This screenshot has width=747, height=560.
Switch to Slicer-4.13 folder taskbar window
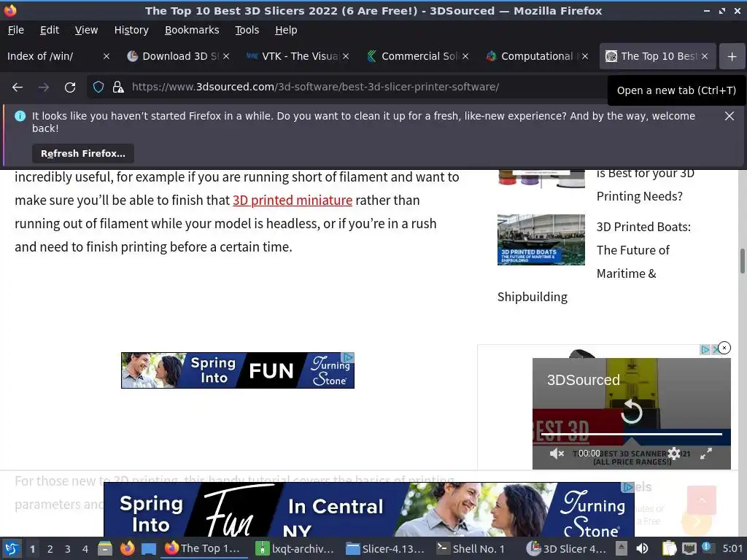click(385, 548)
